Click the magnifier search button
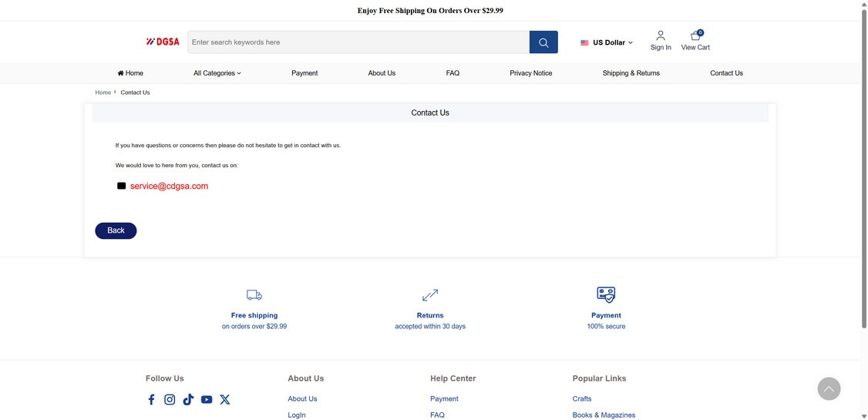The height and width of the screenshot is (420, 868). [543, 42]
